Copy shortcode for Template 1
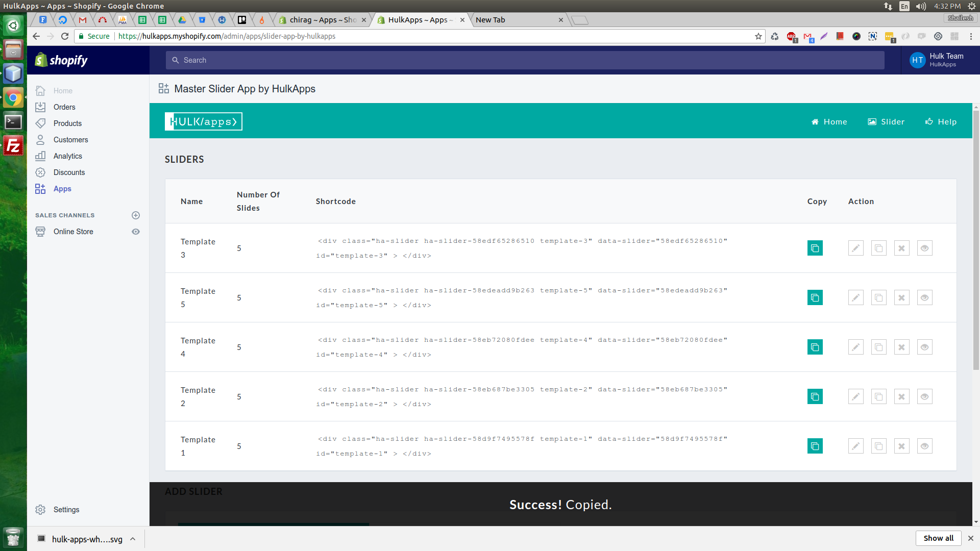The height and width of the screenshot is (551, 980). [x=815, y=446]
